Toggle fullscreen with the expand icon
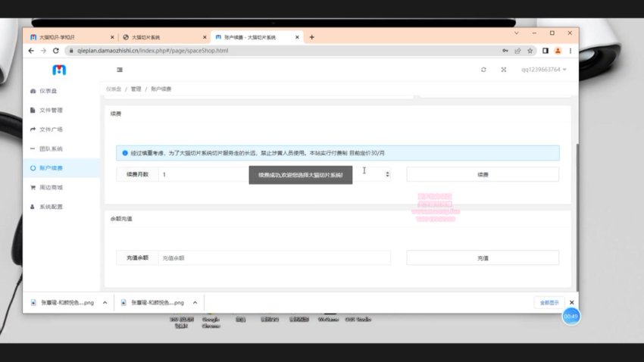The image size is (644, 362). click(x=503, y=70)
